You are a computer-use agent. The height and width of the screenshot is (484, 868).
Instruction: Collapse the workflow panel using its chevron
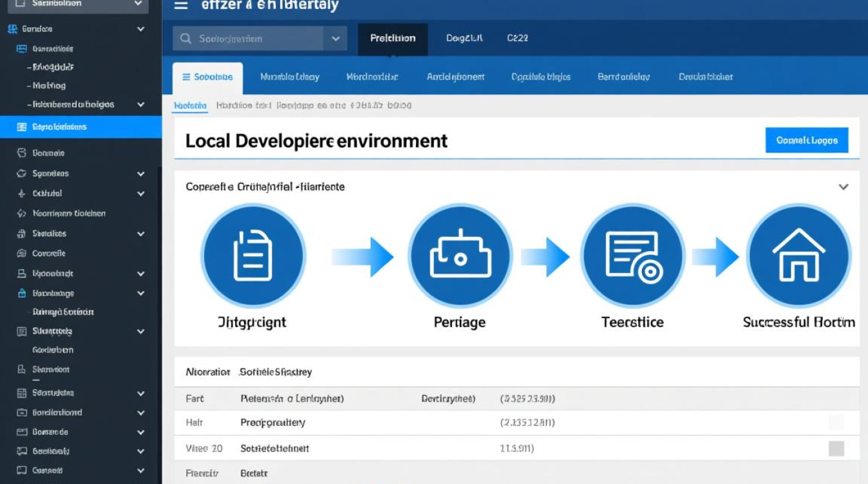point(843,187)
